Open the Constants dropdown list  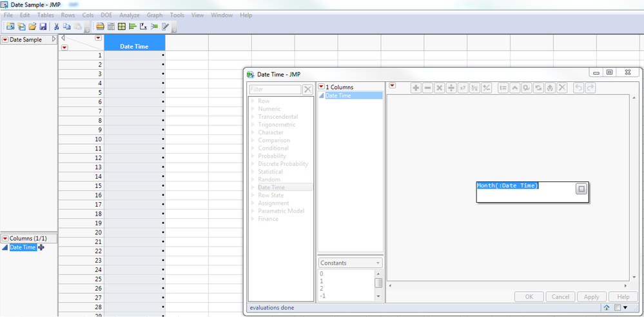point(350,263)
